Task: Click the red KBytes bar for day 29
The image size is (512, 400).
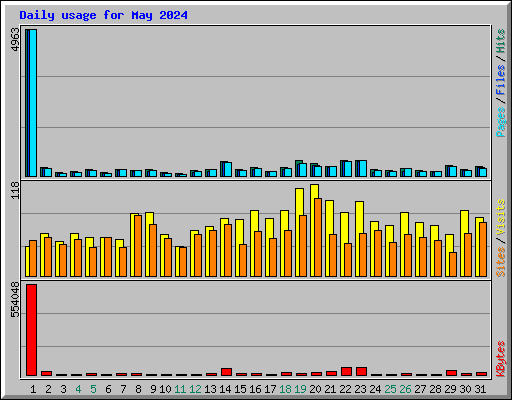Action: (x=451, y=373)
